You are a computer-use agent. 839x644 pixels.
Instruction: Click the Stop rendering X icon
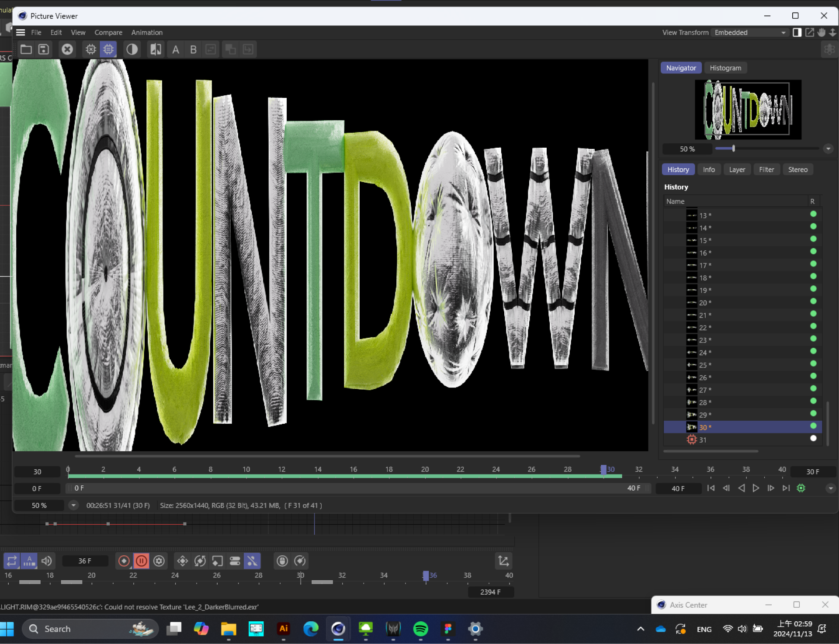67,49
